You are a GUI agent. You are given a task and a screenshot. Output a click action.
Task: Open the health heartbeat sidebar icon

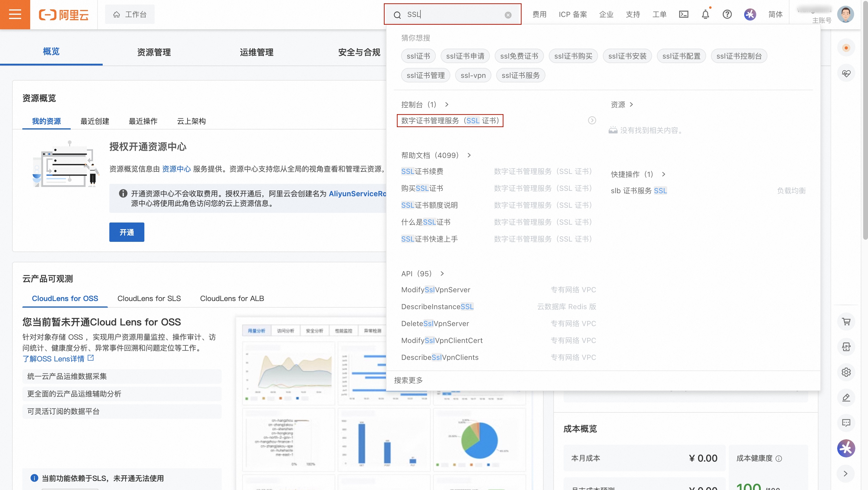pos(846,73)
